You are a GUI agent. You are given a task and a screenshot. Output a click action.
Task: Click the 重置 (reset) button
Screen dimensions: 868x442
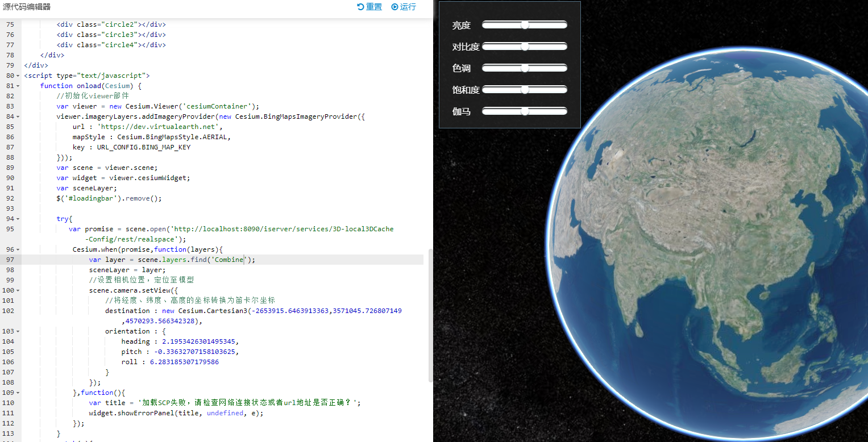[x=369, y=7]
